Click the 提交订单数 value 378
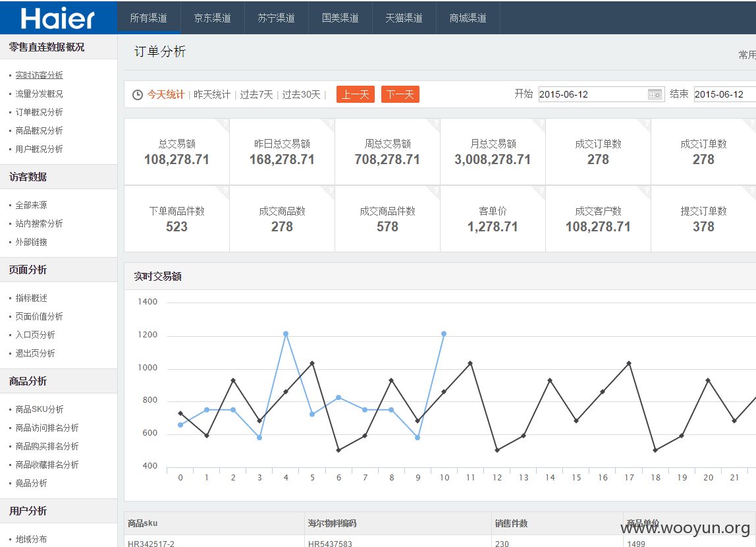756x547 pixels. tap(703, 227)
